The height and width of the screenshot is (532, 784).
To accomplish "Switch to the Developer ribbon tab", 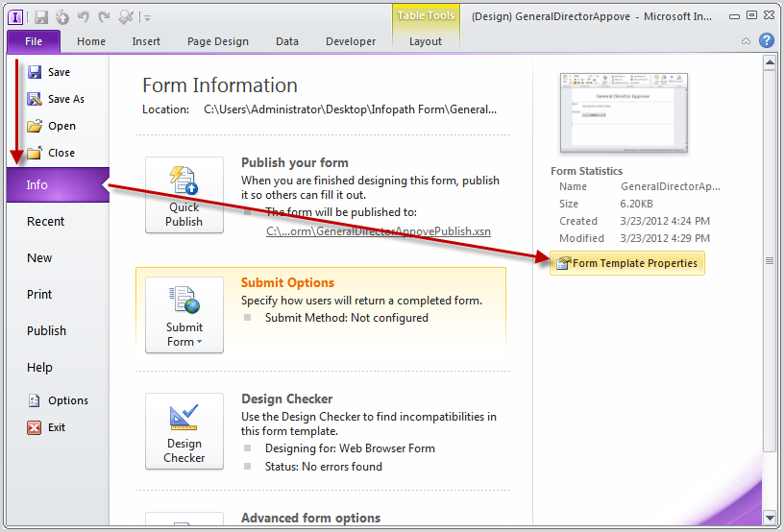I will click(x=351, y=41).
